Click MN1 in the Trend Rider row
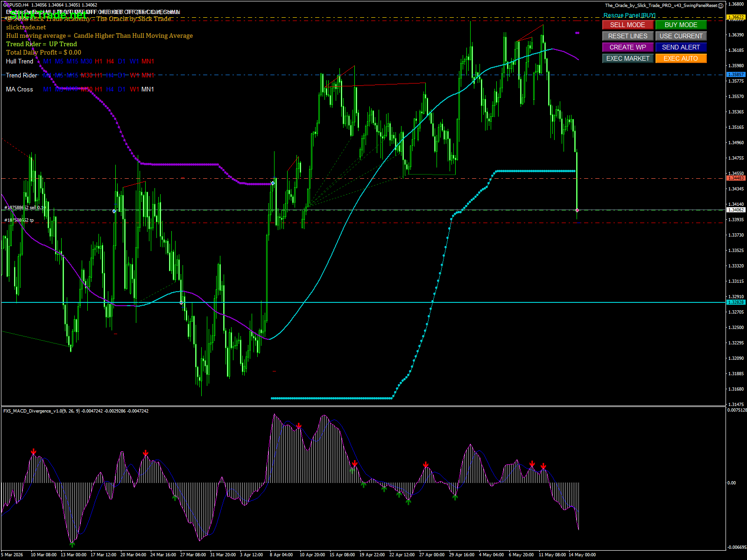 click(x=148, y=75)
